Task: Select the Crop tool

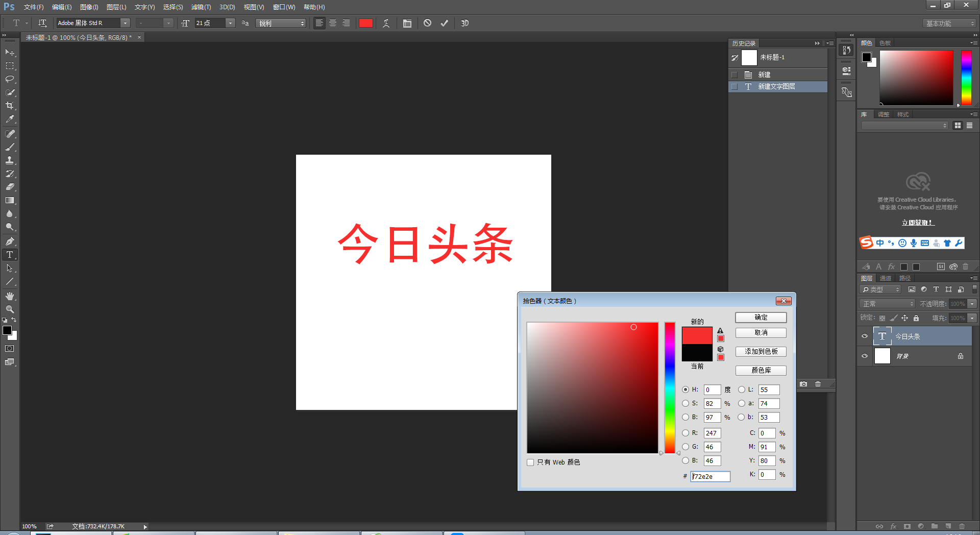Action: (10, 106)
